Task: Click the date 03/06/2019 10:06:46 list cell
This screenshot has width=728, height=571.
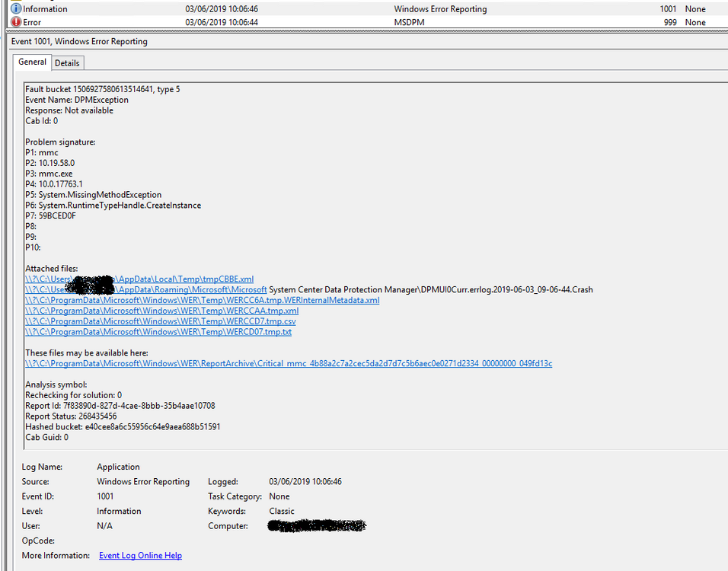Action: 222,9
